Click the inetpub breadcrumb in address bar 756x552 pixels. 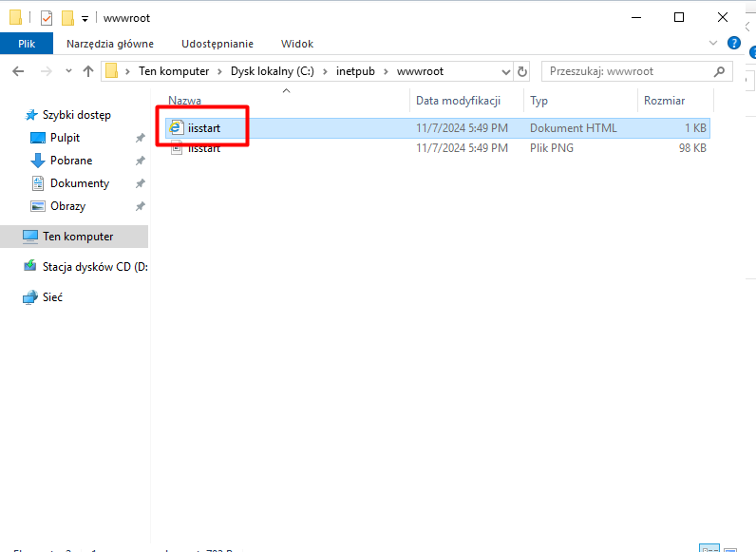click(354, 71)
